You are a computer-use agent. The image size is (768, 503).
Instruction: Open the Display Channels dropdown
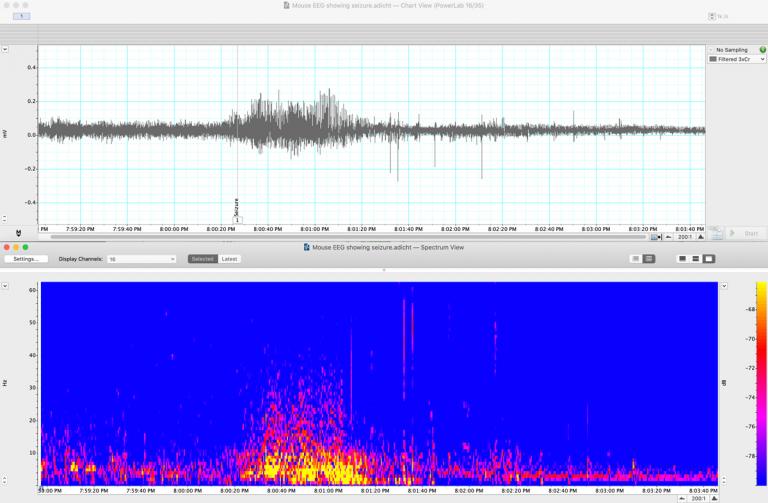(141, 259)
